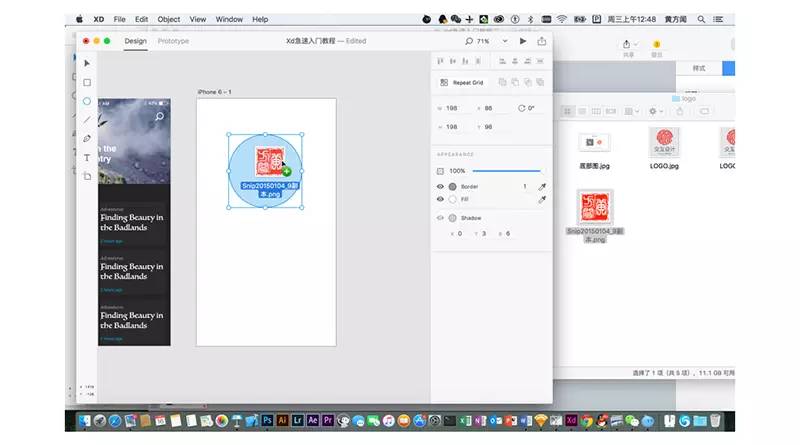Toggle Shadow visibility eye
800x445 pixels.
pos(440,218)
